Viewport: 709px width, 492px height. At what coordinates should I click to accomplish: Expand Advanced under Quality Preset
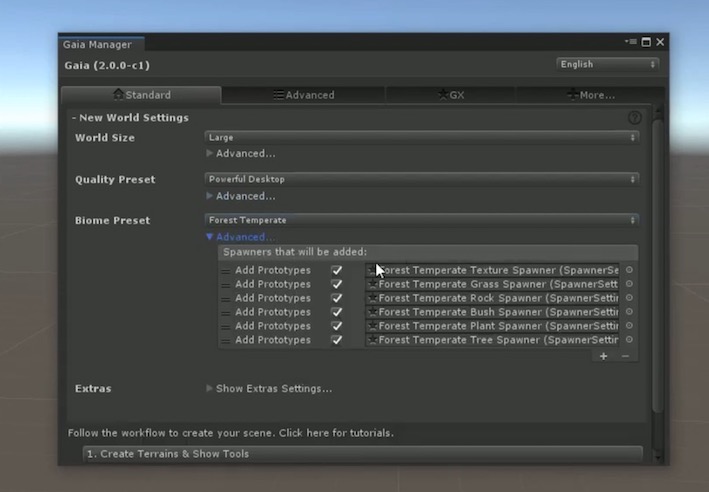[x=241, y=196]
